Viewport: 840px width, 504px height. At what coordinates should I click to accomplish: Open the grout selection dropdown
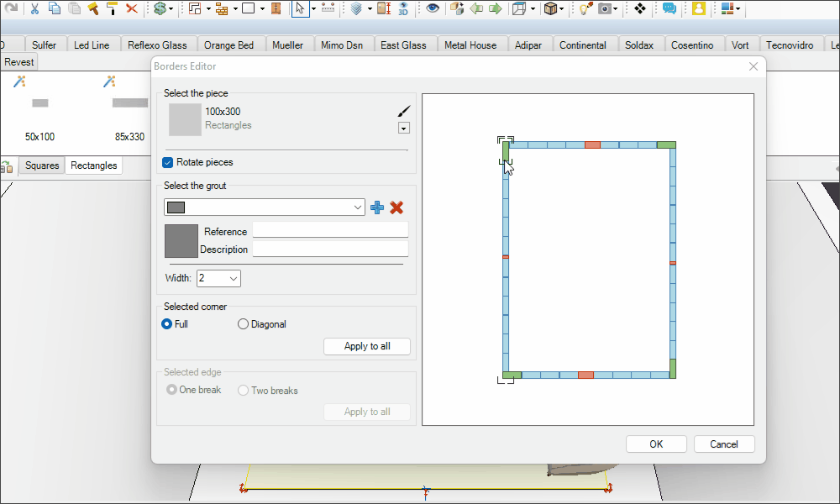click(x=265, y=207)
